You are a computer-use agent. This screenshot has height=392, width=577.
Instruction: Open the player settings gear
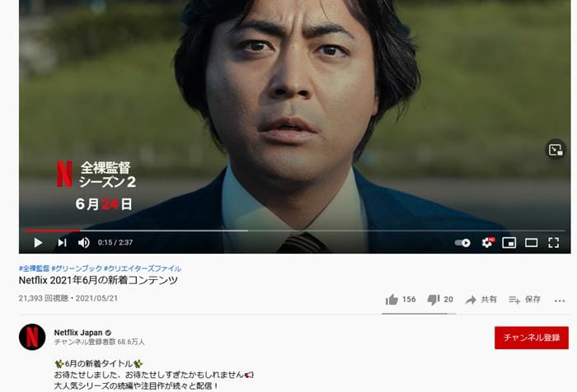487,243
